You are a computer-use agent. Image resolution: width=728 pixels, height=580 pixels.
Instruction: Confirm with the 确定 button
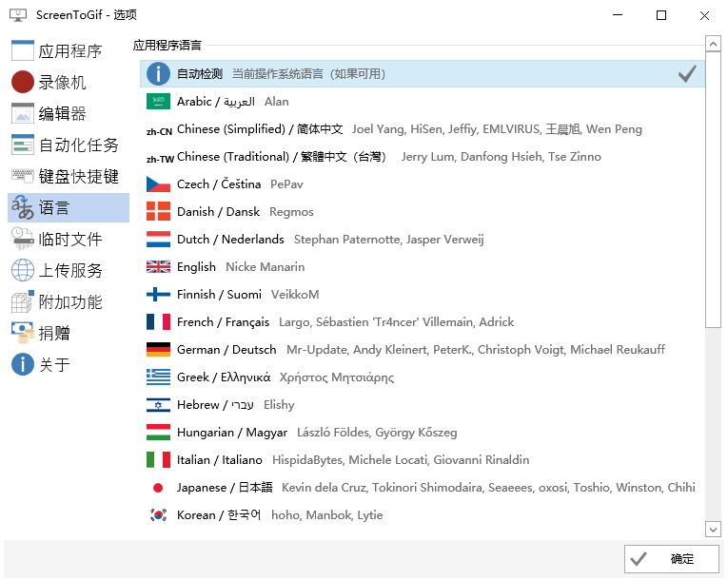coord(671,559)
